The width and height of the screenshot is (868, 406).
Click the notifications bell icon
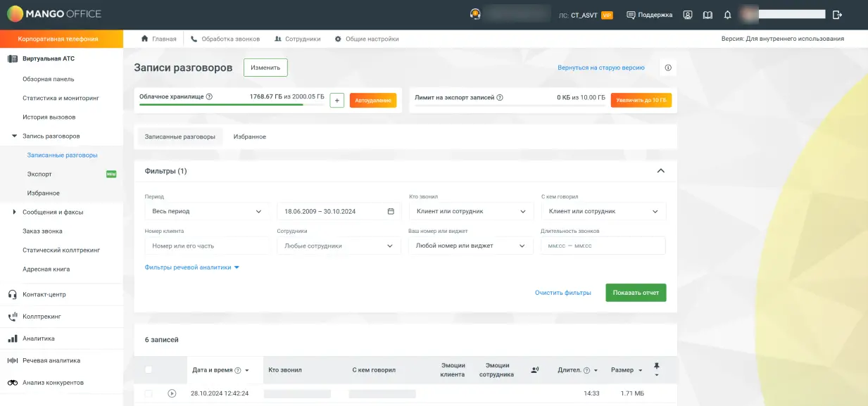click(x=728, y=15)
